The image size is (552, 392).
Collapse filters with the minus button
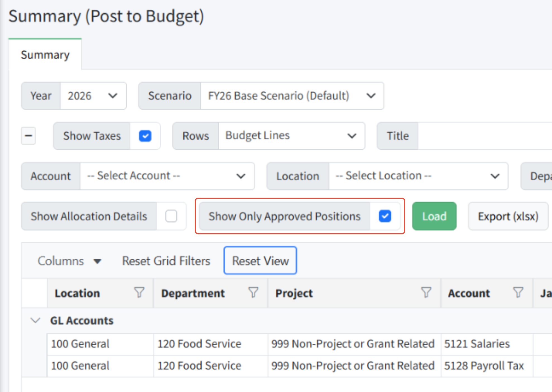(x=28, y=136)
